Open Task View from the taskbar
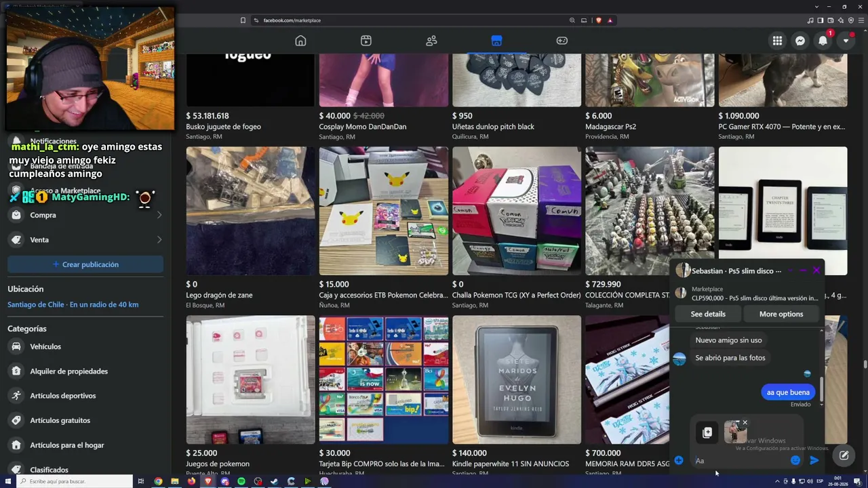868x488 pixels. [141, 481]
